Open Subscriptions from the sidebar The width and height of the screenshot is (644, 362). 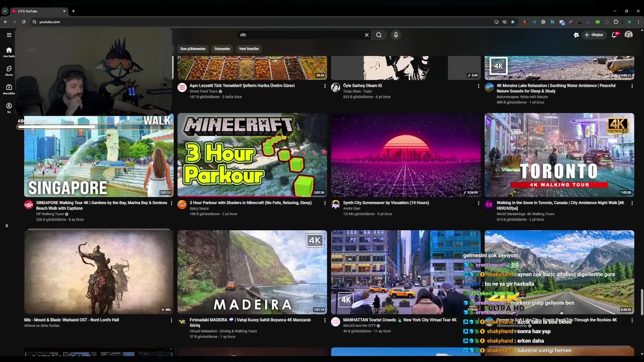9,89
